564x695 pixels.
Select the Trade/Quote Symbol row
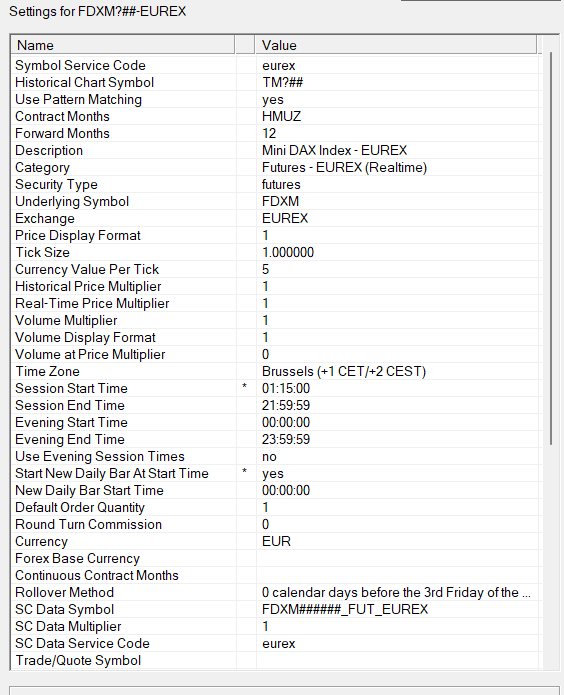(276, 660)
